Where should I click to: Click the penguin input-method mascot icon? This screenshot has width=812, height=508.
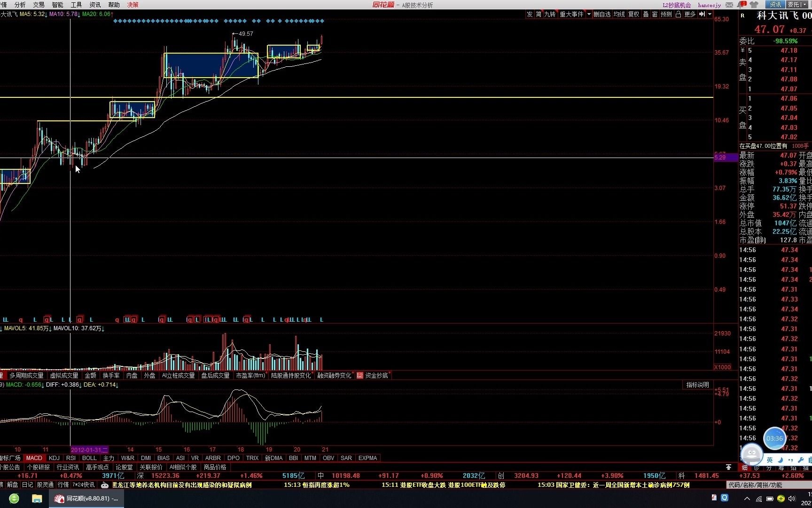coord(751,454)
